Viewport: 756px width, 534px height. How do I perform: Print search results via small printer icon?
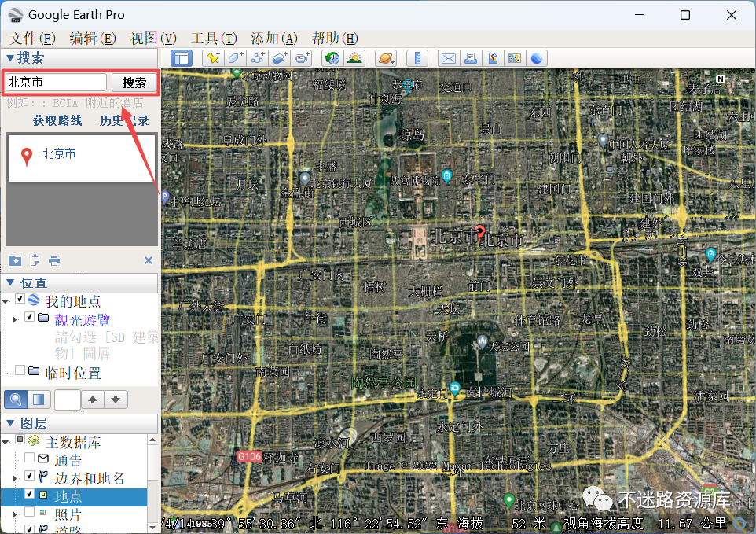tap(54, 261)
